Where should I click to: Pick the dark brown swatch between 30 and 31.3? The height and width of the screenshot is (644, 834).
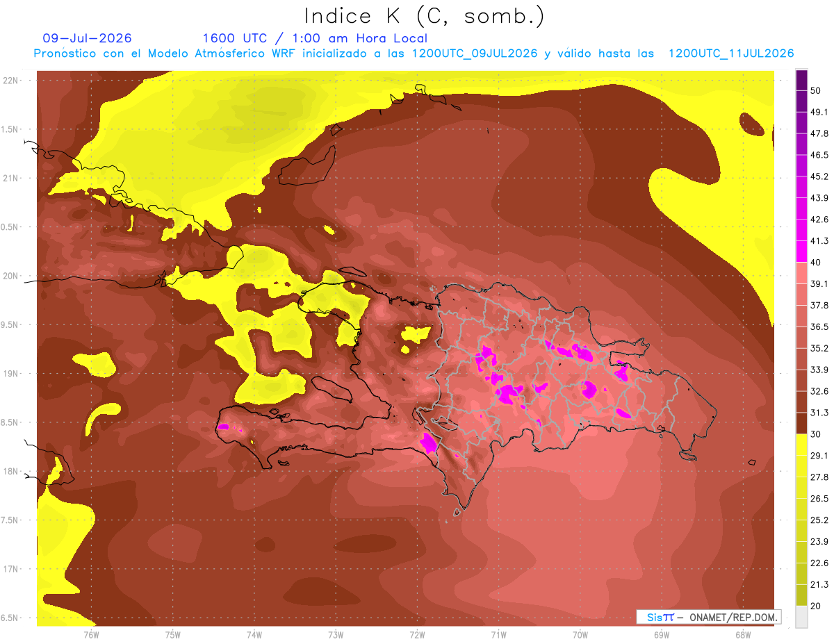pos(801,423)
